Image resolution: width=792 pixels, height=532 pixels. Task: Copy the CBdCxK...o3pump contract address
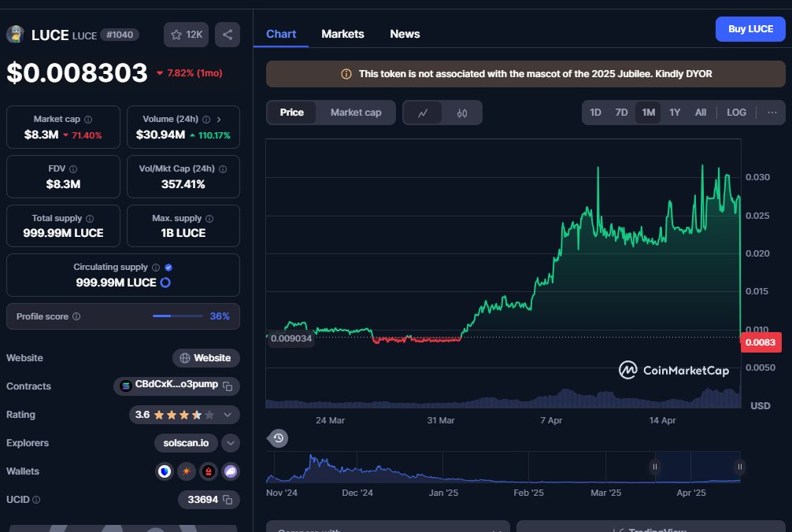[x=228, y=386]
